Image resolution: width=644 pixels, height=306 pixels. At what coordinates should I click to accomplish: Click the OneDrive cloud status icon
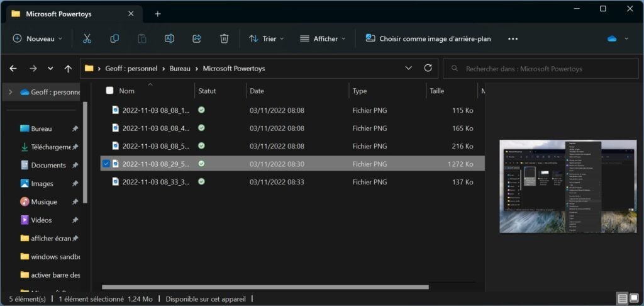coord(612,38)
